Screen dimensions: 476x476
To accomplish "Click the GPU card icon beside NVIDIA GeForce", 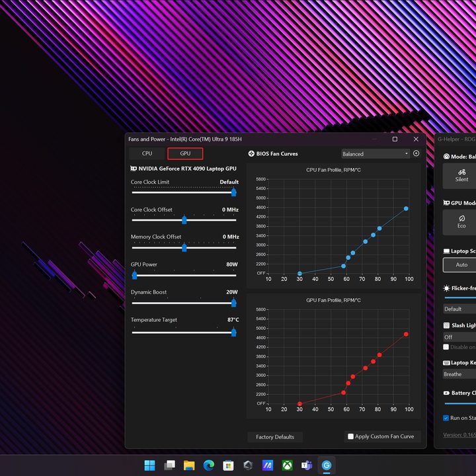I will click(x=134, y=169).
